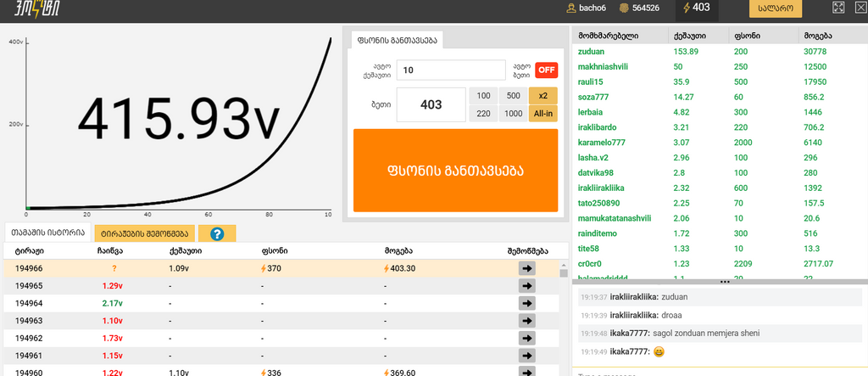Screen dimensions: 868x376
Task: Check round 194961 with arrow button
Action: tap(527, 356)
